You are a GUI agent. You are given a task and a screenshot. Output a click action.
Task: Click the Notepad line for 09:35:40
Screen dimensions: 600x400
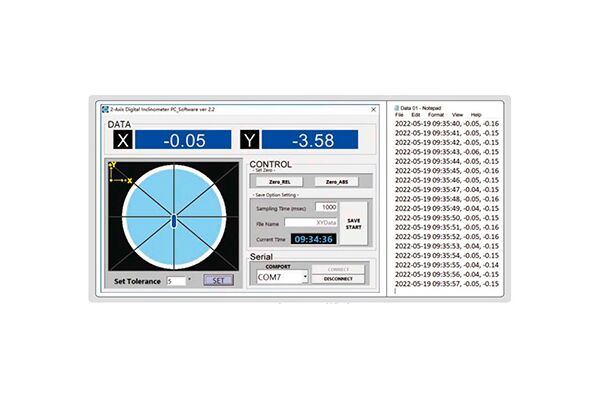(447, 124)
